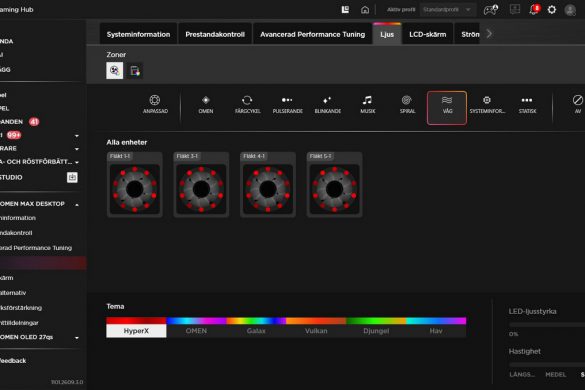The image size is (585, 390).
Task: Show more tabs with right chevron
Action: (x=489, y=34)
